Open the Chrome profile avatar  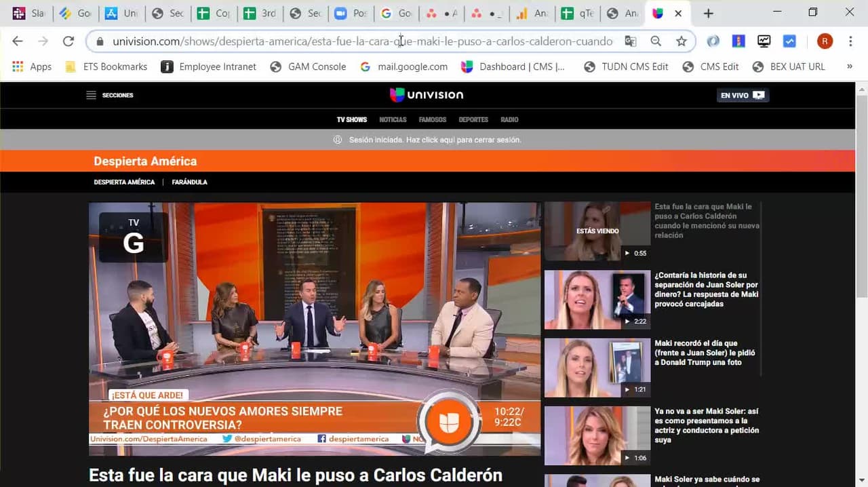click(825, 41)
